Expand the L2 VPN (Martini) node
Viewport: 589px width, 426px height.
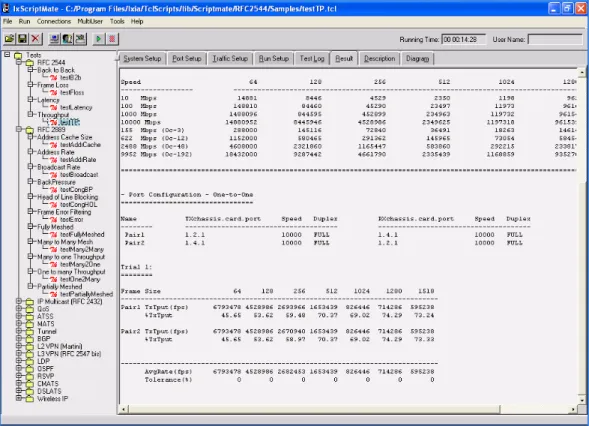(19, 346)
